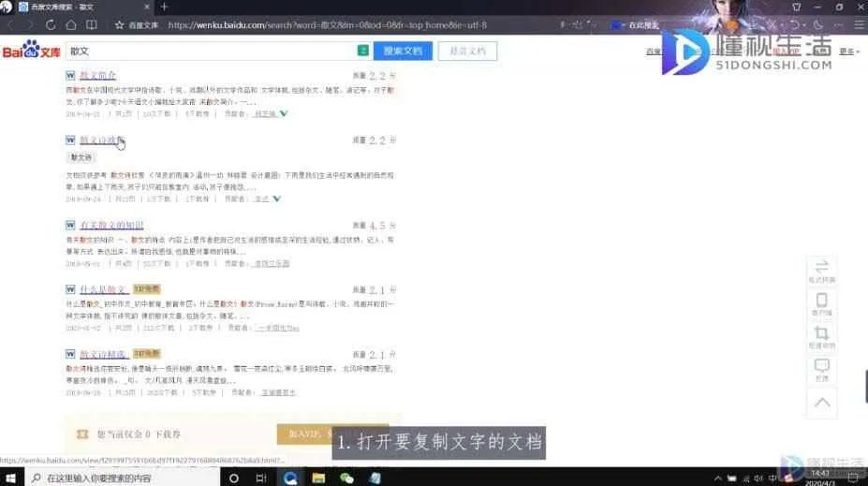Open Task View on taskbar
The width and height of the screenshot is (868, 486).
(261, 478)
